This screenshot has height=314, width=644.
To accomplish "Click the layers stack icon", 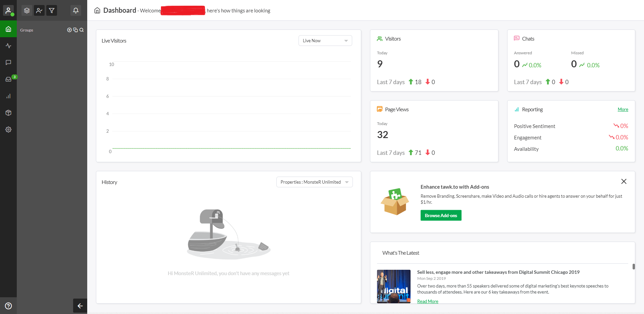I will click(x=27, y=10).
